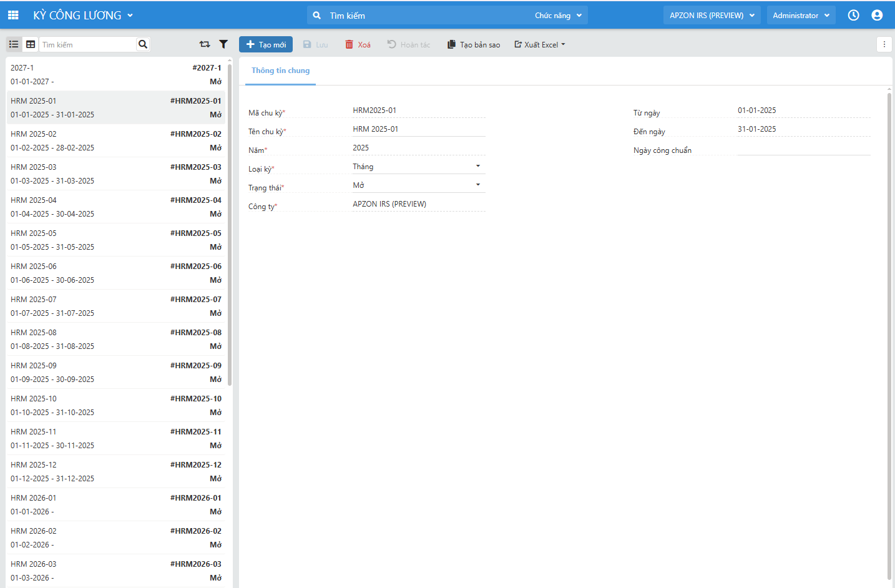The image size is (895, 588).
Task: Open the filter funnel icon
Action: click(x=223, y=44)
